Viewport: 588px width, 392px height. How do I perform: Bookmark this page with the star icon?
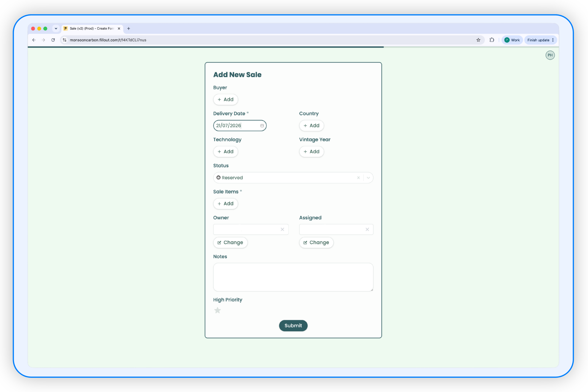pos(478,40)
